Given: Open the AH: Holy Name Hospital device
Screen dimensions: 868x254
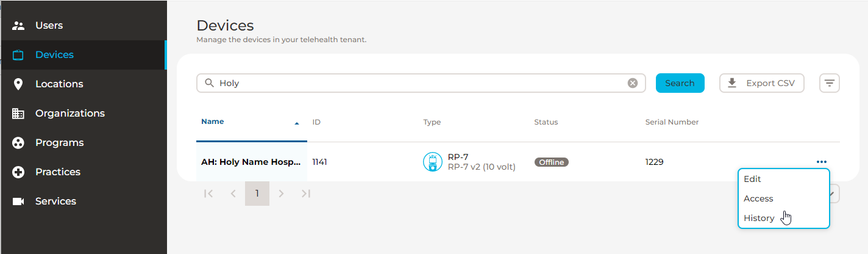Looking at the screenshot, I should (251, 162).
